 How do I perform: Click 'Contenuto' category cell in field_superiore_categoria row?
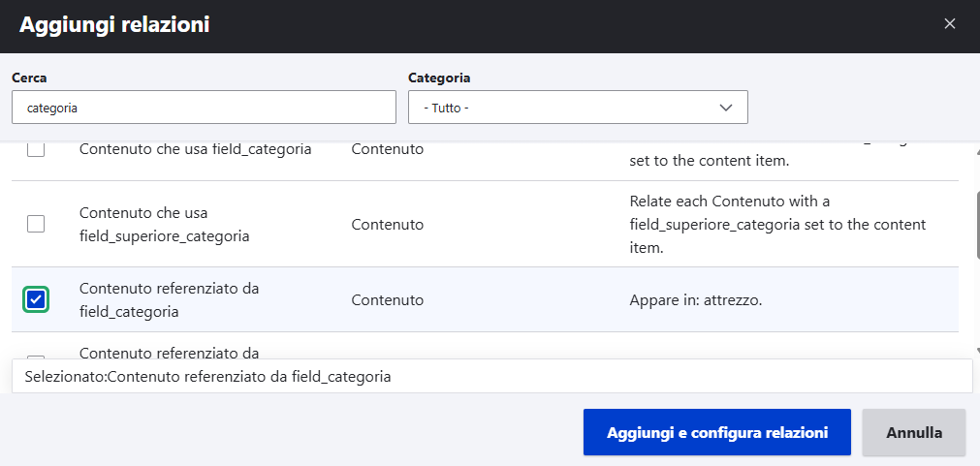point(388,225)
